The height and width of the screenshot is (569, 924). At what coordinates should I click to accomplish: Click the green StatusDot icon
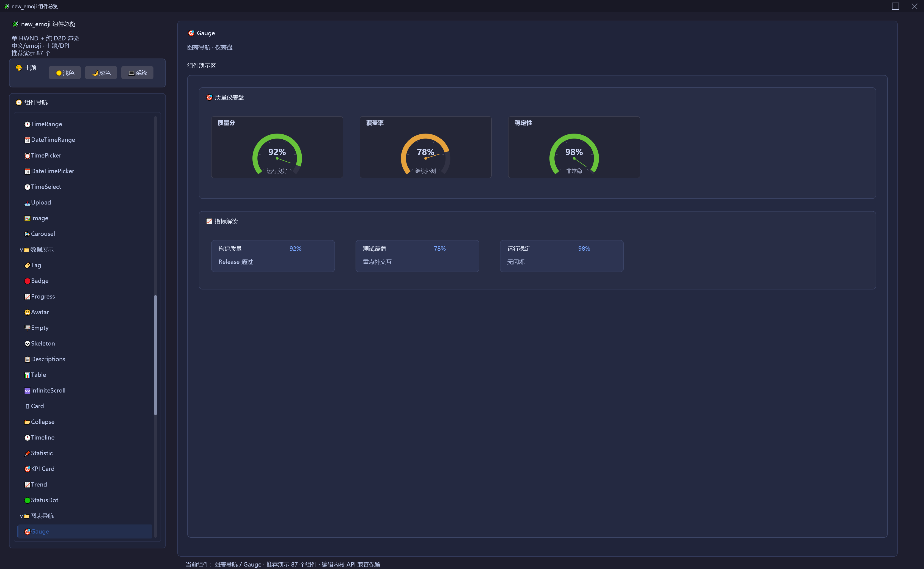27,501
